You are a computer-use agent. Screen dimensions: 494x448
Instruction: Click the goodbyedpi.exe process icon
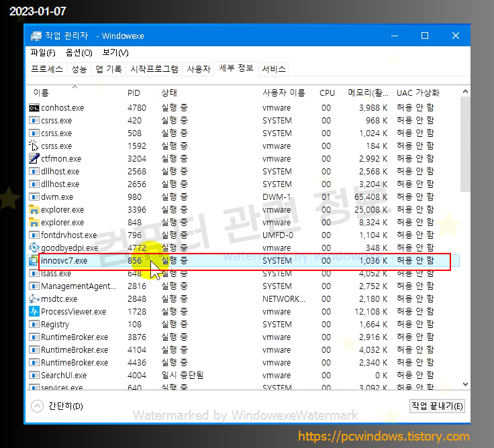[x=34, y=247]
